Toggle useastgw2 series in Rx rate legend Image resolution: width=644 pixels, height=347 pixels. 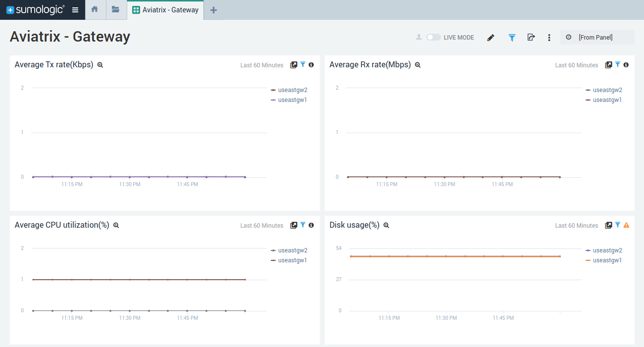point(604,90)
